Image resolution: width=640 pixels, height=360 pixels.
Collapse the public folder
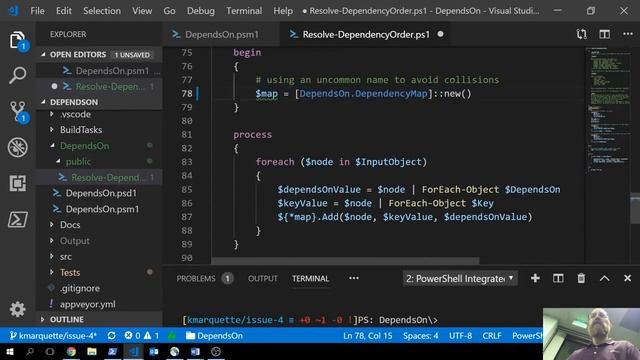tap(78, 162)
